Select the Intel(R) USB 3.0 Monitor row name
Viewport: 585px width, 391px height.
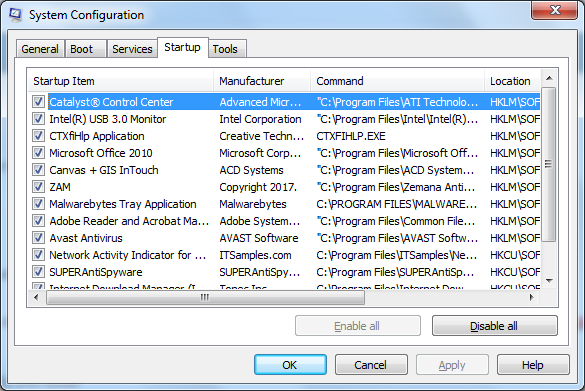point(107,119)
